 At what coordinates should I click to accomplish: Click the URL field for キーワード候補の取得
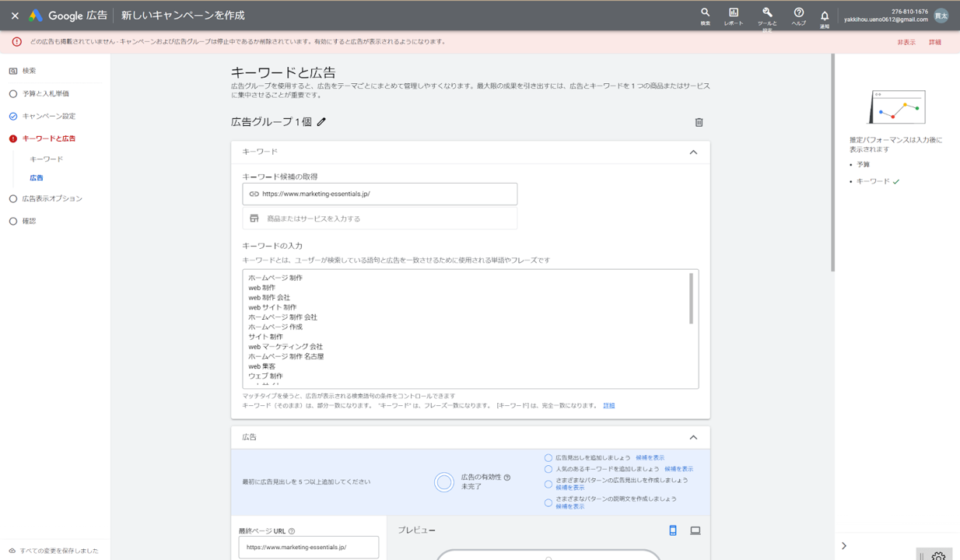[380, 194]
